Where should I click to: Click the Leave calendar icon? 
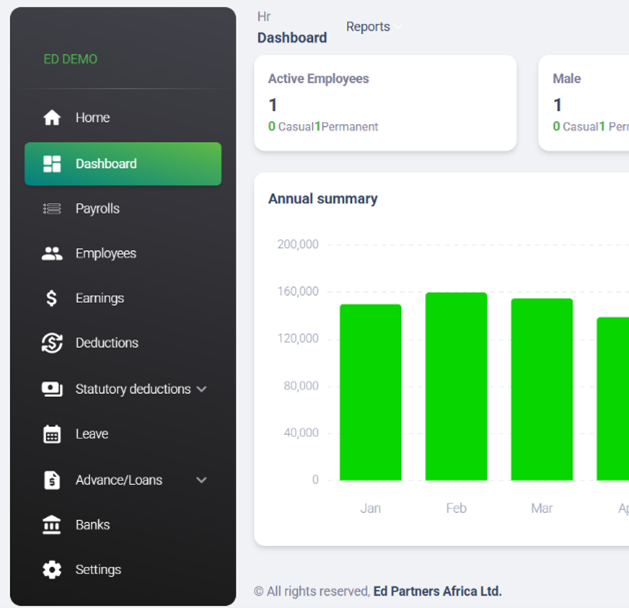click(52, 434)
